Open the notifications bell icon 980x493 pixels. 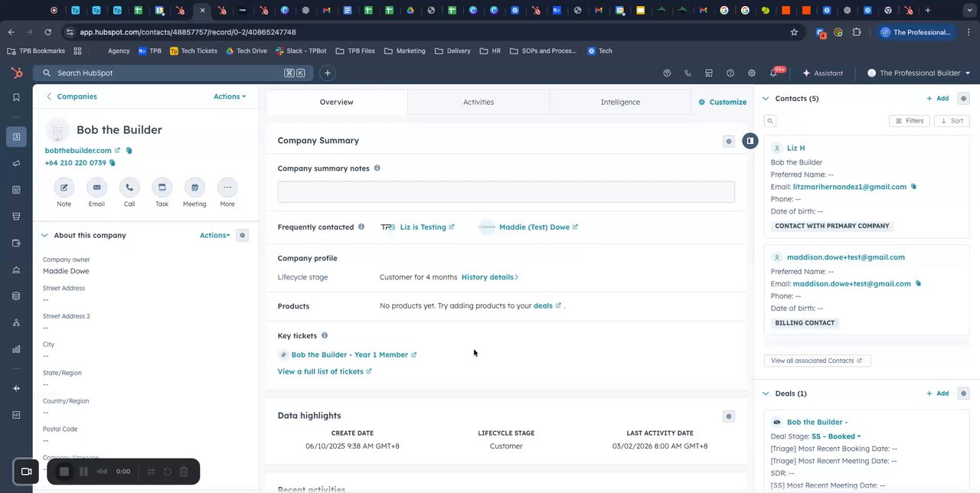click(x=773, y=73)
